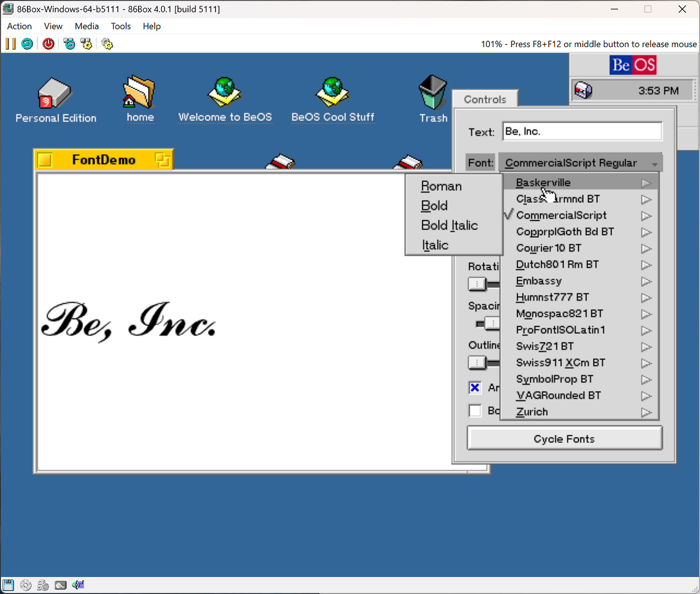Click the floppy disk status bar icon
700x594 pixels.
tap(8, 584)
